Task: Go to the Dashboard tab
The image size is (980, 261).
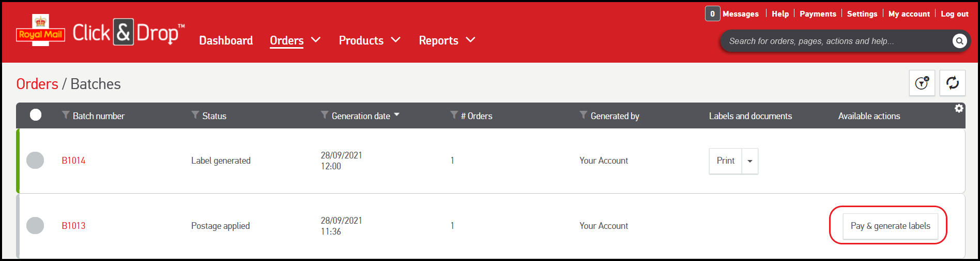Action: [x=226, y=40]
